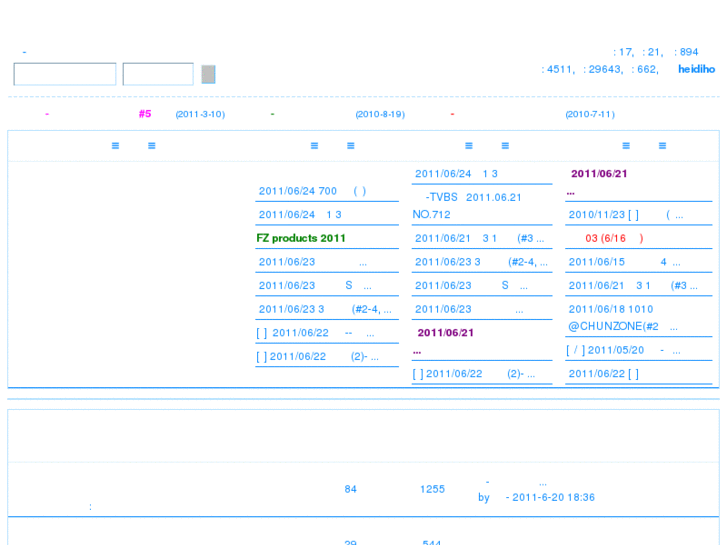Open the '2010/11/23 [ ] ( ...' thread
727x545 pixels.
point(625,215)
